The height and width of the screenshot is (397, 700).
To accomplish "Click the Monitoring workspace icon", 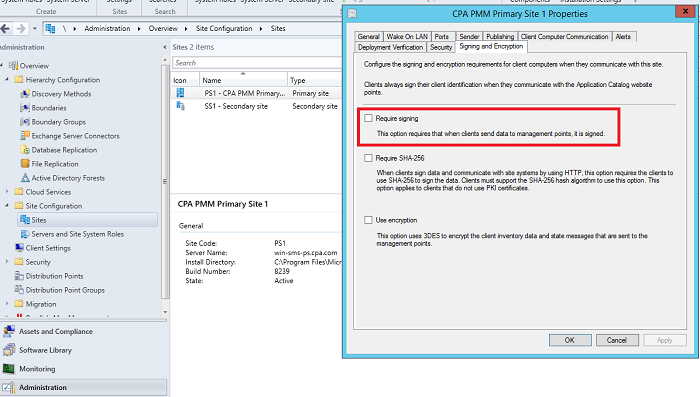I will [x=9, y=368].
